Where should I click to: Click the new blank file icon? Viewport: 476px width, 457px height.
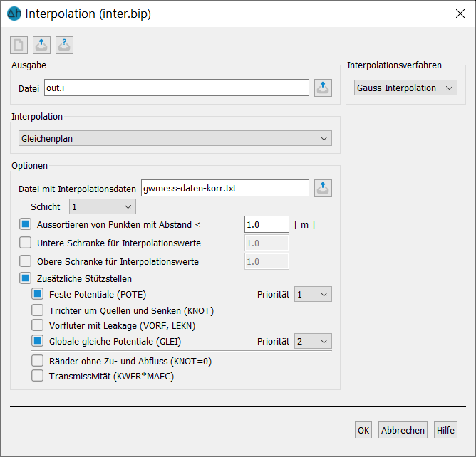click(x=19, y=45)
